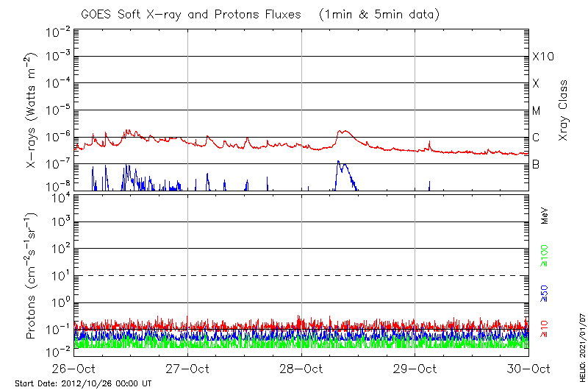Select the 30-Oct date tick label
Image resolution: width=588 pixels, height=390 pixels.
pos(528,369)
